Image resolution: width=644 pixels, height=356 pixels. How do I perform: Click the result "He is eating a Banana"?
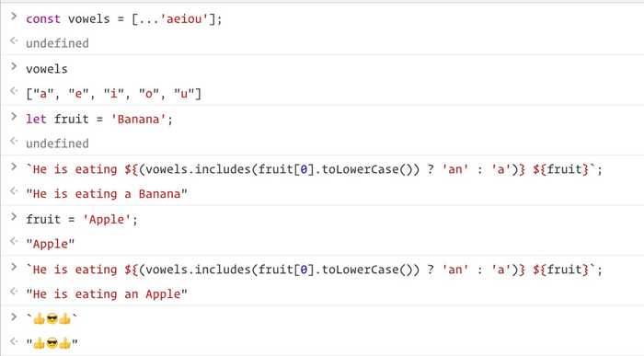(x=107, y=194)
